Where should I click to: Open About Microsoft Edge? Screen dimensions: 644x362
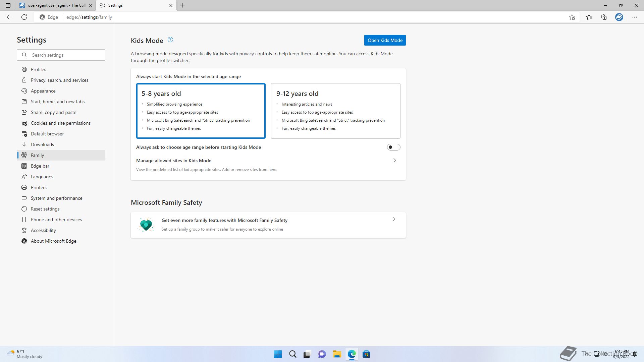(61, 241)
